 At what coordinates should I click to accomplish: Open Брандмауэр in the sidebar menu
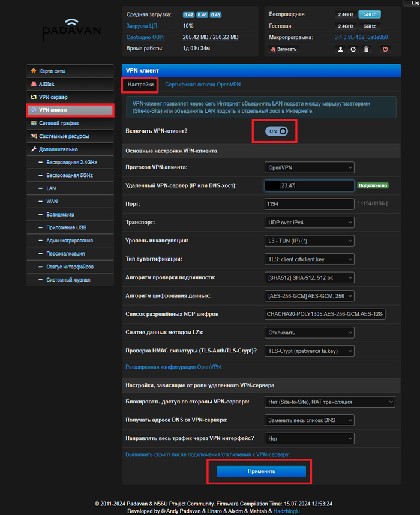(x=60, y=214)
